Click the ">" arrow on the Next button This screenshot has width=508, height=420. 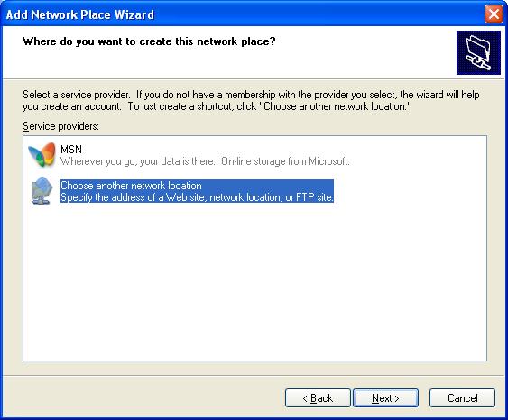pos(396,398)
